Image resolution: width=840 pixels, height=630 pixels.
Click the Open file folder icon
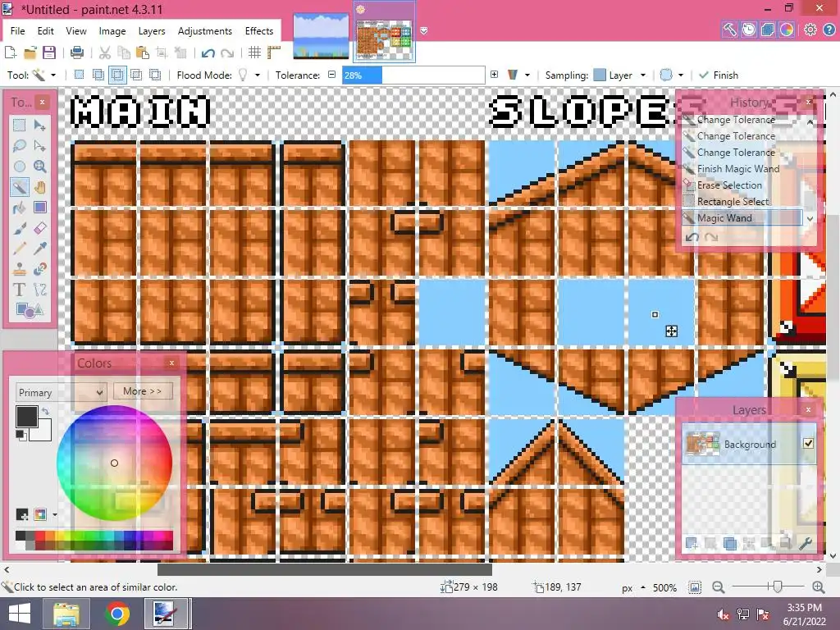pos(30,52)
